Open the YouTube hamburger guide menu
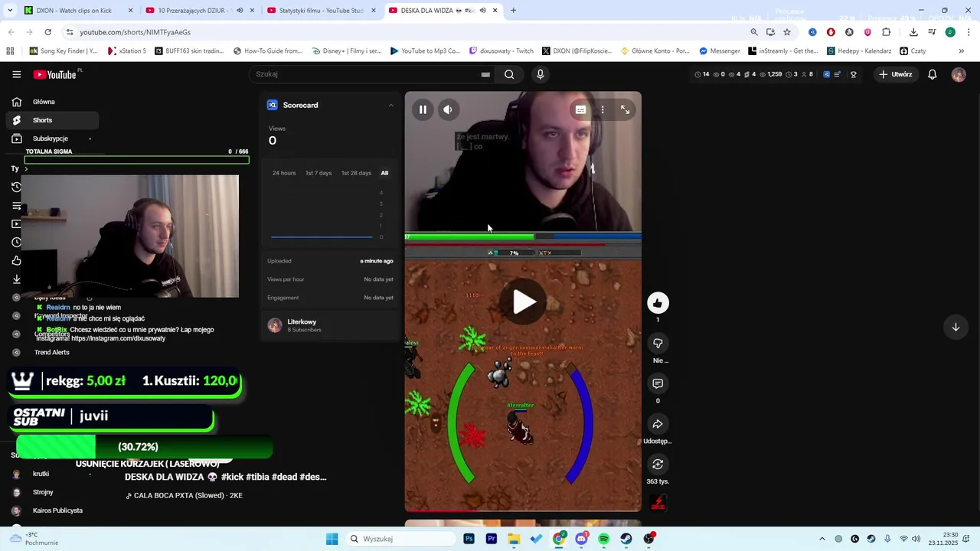The height and width of the screenshot is (551, 980). click(x=16, y=74)
